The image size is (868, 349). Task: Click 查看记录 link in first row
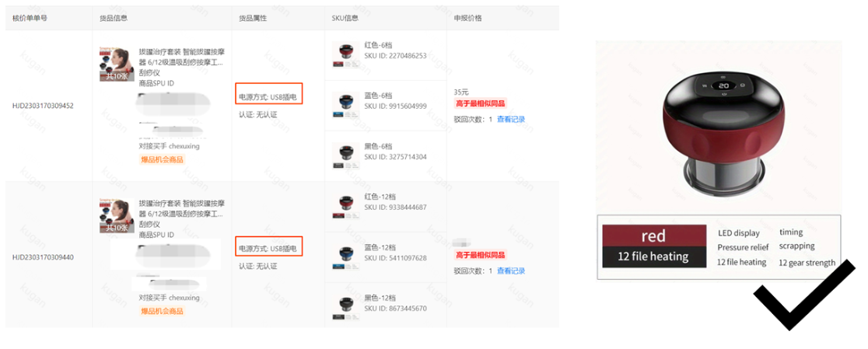point(511,119)
